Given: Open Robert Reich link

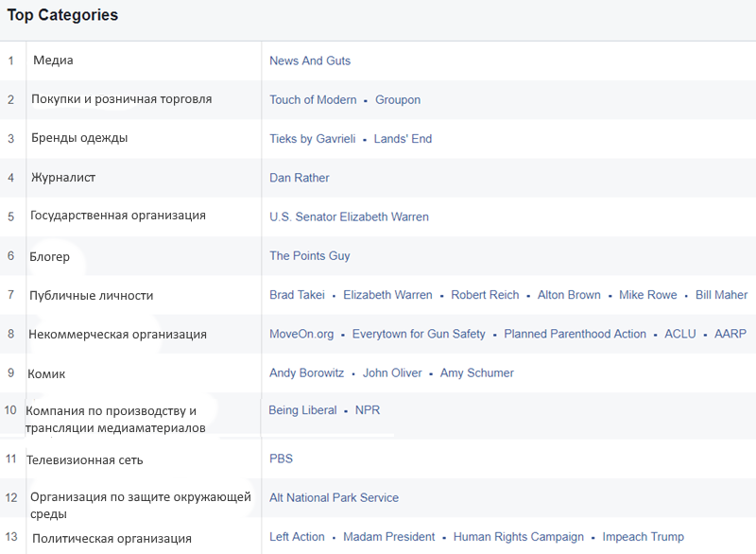Looking at the screenshot, I should point(485,295).
